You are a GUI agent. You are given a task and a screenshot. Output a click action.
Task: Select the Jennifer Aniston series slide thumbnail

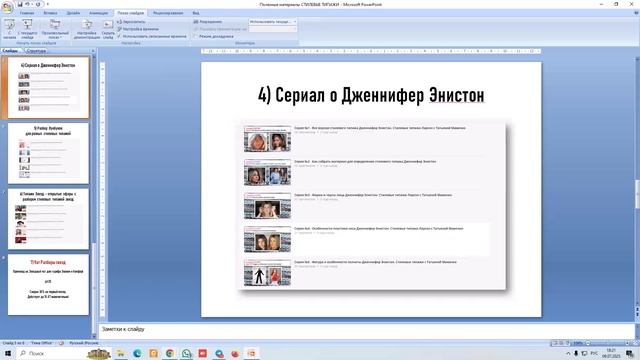click(x=48, y=88)
